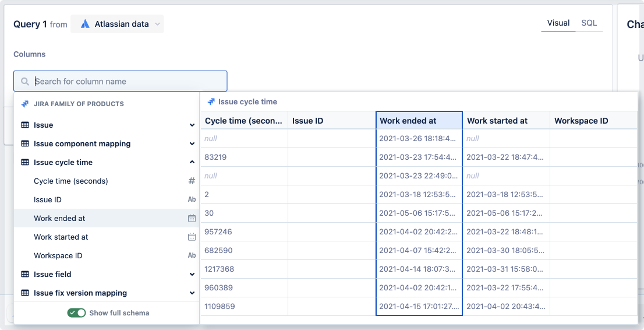Image resolution: width=644 pixels, height=330 pixels.
Task: Click the Jira icon next to Issue cycle time preview title
Action: pyautogui.click(x=211, y=101)
